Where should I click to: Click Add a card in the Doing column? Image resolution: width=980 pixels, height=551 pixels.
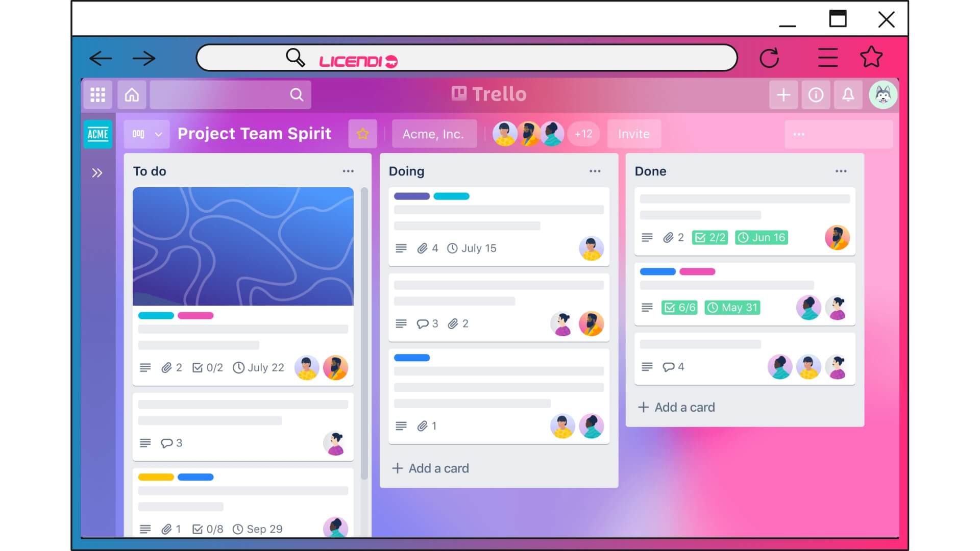(x=431, y=468)
